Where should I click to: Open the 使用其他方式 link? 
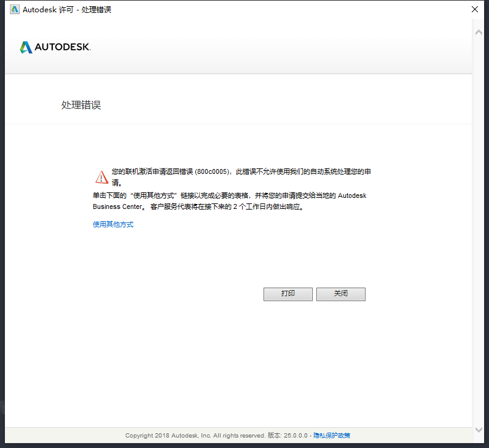pos(113,224)
